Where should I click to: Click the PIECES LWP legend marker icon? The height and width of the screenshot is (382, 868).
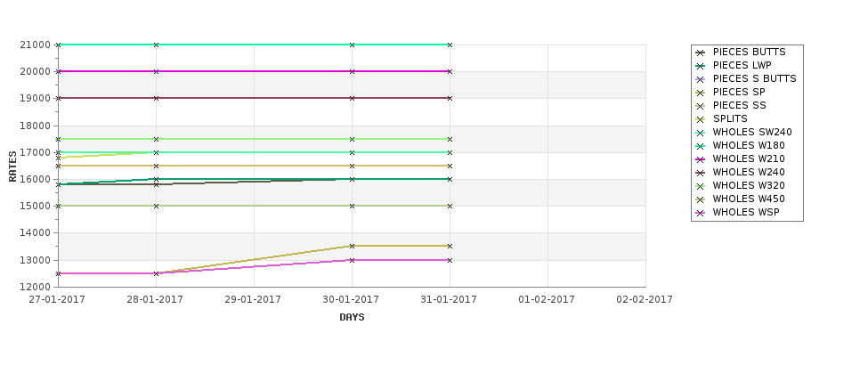pos(701,66)
